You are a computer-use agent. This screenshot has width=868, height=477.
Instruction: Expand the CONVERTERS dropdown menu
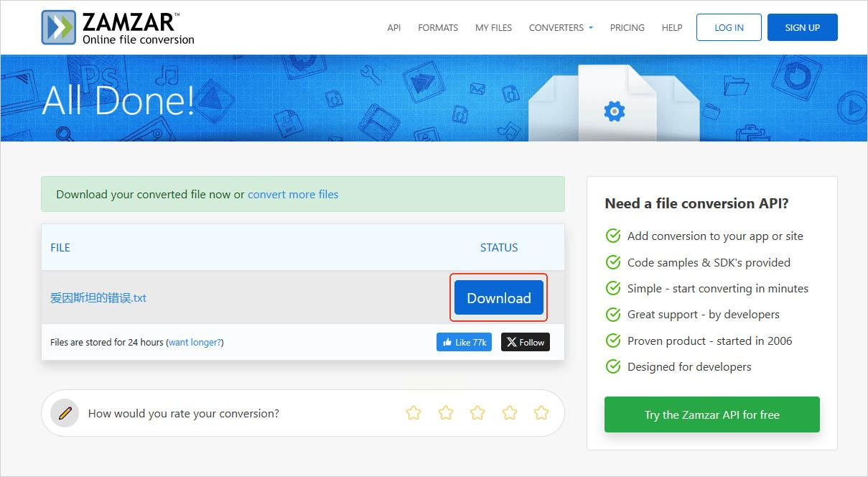(561, 27)
